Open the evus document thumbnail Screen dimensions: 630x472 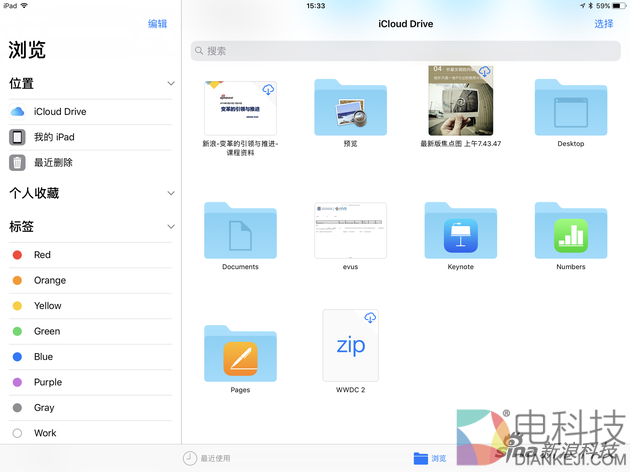[x=350, y=231]
